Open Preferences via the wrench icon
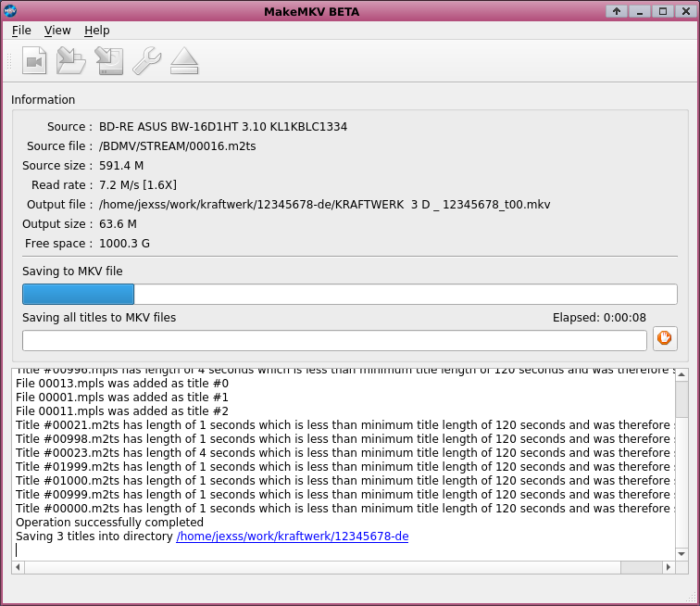Screen dimensions: 700x606 coord(146,61)
